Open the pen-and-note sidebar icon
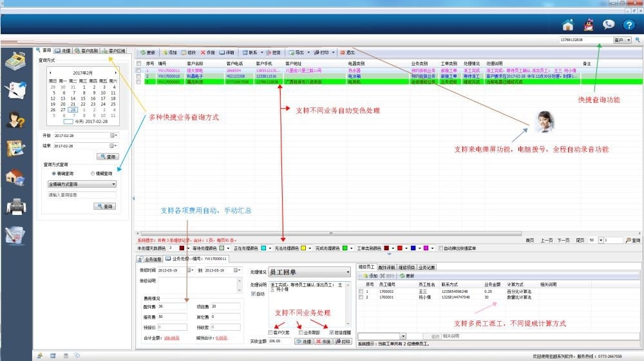The image size is (644, 361). coord(15,90)
